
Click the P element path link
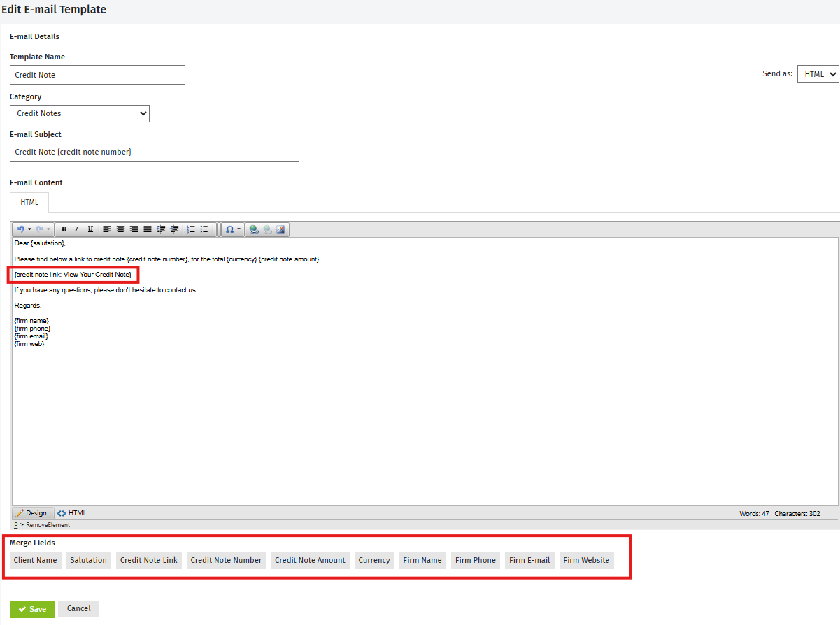pos(16,525)
